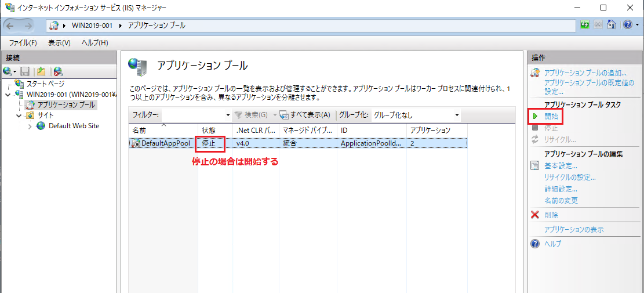Select the DefaultAppPool row in the list
644x293 pixels.
point(161,143)
